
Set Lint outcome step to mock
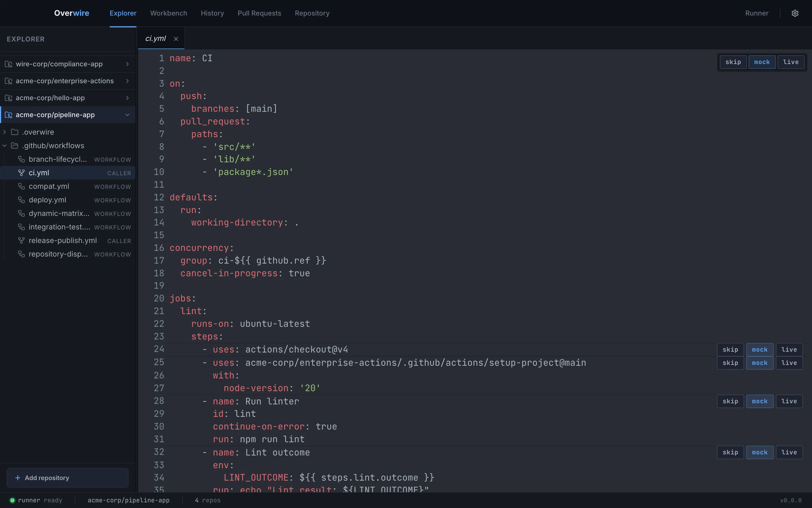[760, 452]
